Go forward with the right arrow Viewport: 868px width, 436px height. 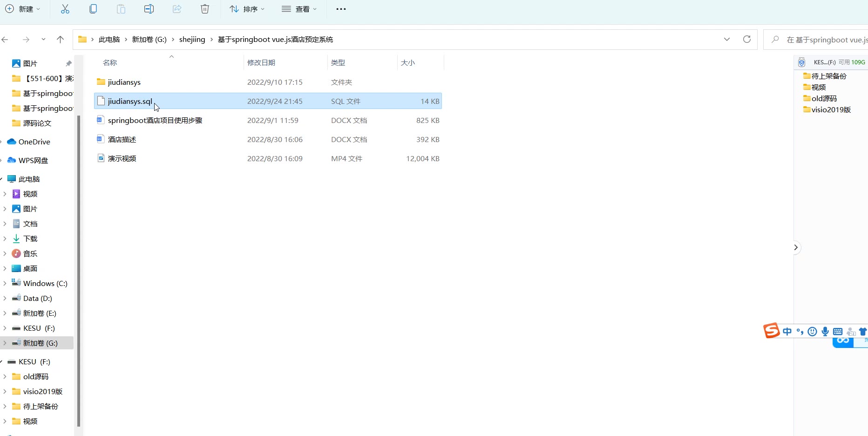[x=26, y=40]
